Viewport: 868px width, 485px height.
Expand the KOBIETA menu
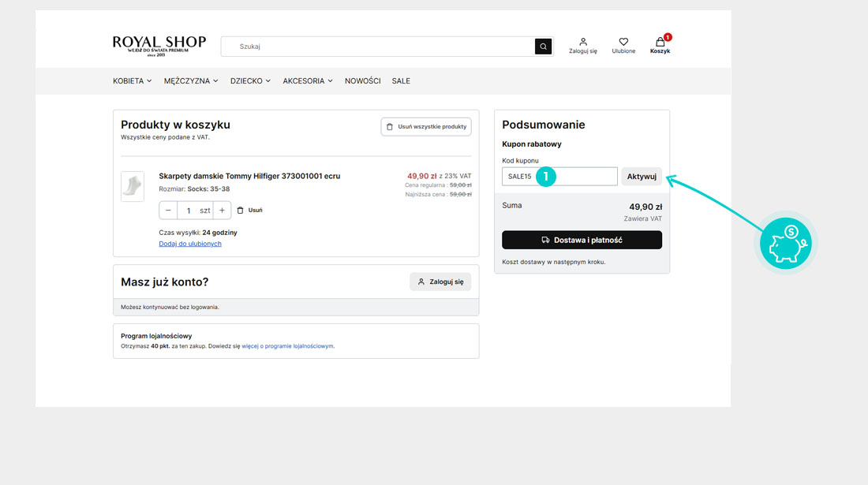[x=133, y=80]
